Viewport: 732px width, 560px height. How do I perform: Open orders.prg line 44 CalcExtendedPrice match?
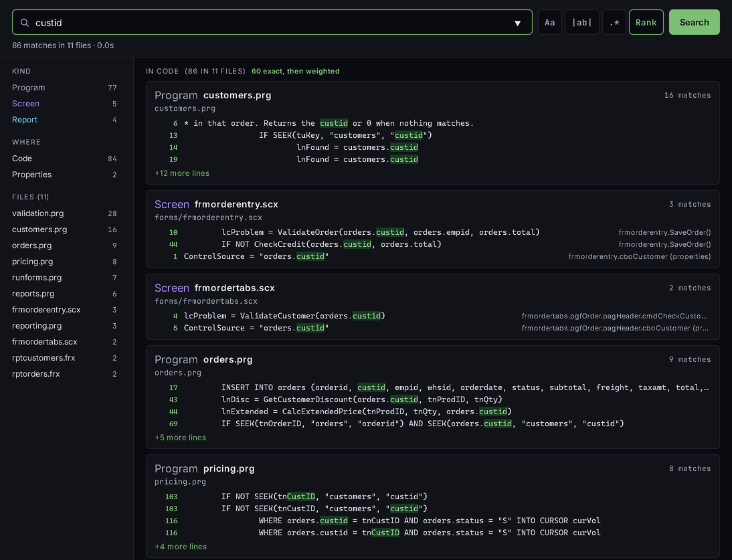tap(433, 411)
